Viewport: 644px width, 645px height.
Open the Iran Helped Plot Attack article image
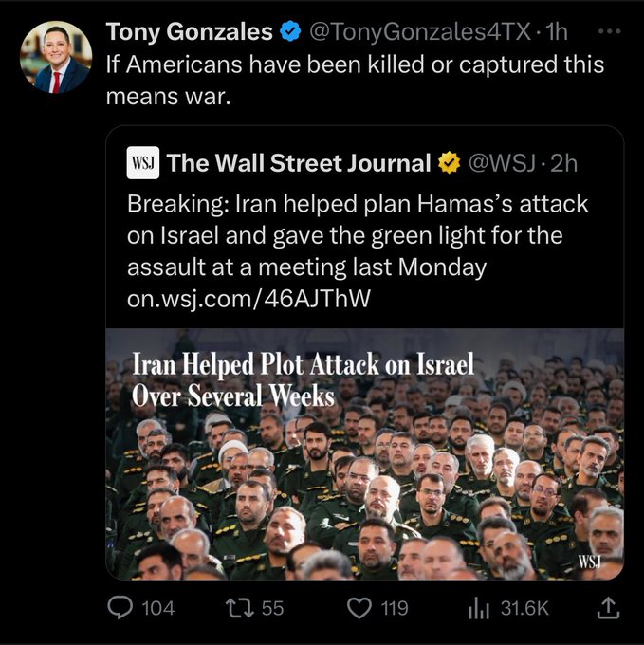(365, 453)
